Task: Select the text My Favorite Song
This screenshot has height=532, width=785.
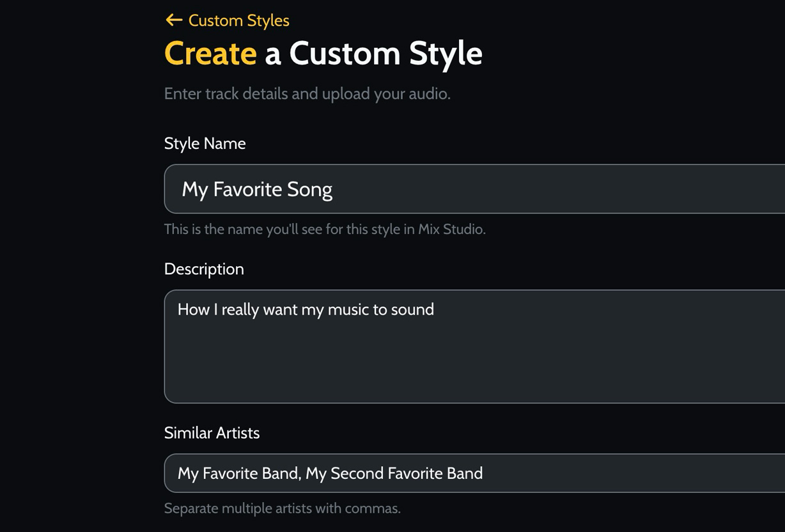Action: click(257, 189)
